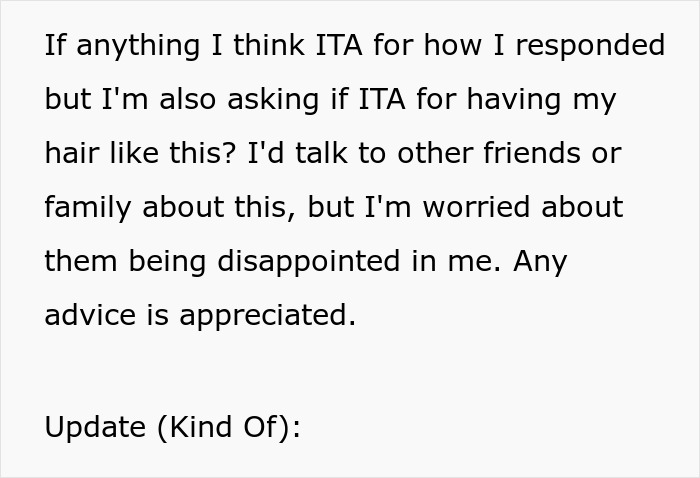Click the word "asking" in the second line
Image resolution: width=700 pixels, height=478 pixels.
tap(273, 100)
